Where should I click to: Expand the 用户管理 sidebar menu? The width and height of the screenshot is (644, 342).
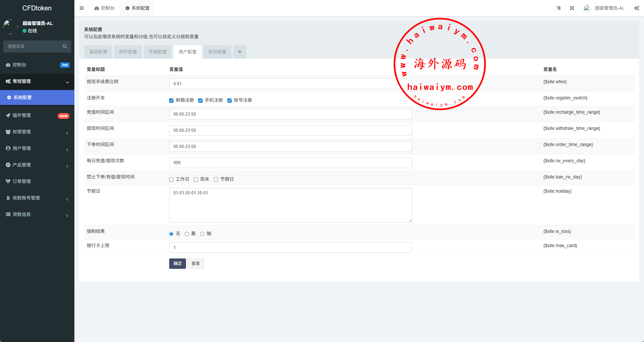[22, 148]
